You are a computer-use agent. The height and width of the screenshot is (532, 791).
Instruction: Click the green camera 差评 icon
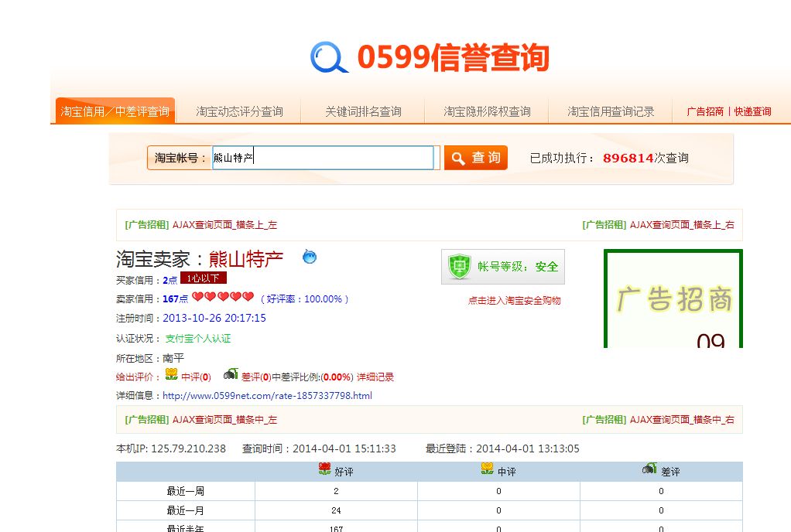click(231, 373)
